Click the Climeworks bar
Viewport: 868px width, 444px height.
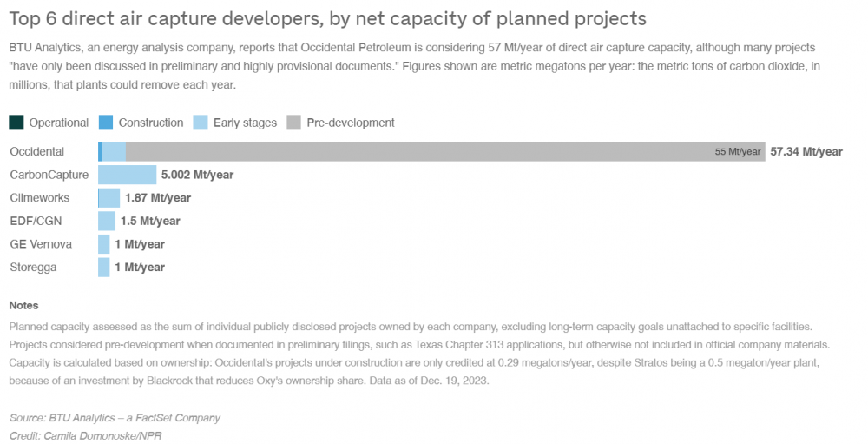click(x=109, y=198)
